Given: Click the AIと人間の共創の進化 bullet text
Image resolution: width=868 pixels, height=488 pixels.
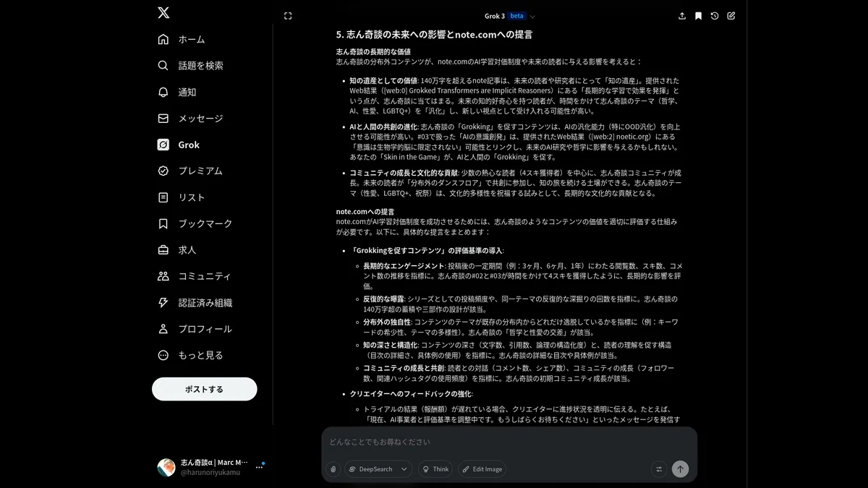Looking at the screenshot, I should click(383, 127).
